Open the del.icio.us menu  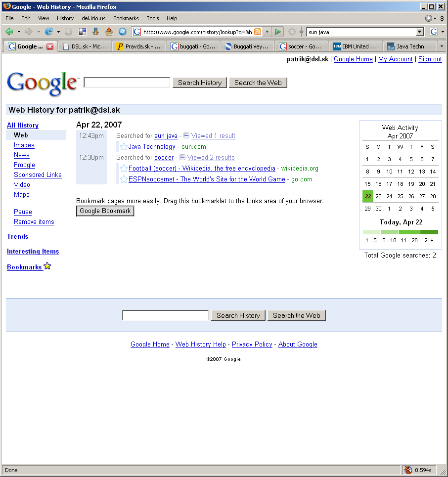tap(93, 19)
